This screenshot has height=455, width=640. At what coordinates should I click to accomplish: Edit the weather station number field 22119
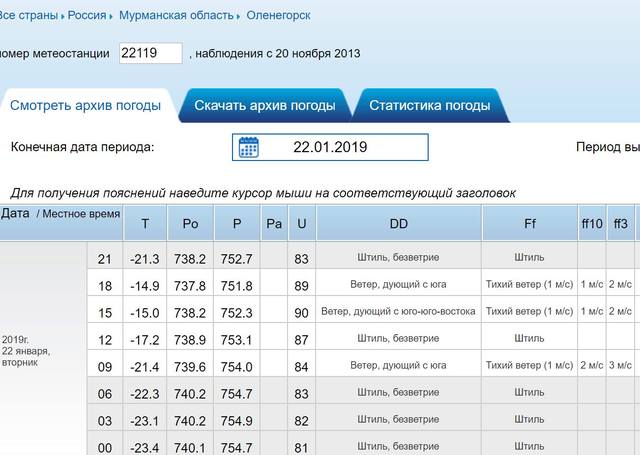pyautogui.click(x=151, y=53)
